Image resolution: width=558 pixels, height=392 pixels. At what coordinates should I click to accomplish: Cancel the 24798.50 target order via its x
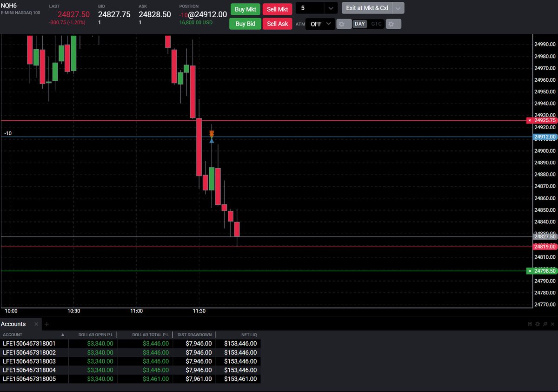[x=530, y=271]
